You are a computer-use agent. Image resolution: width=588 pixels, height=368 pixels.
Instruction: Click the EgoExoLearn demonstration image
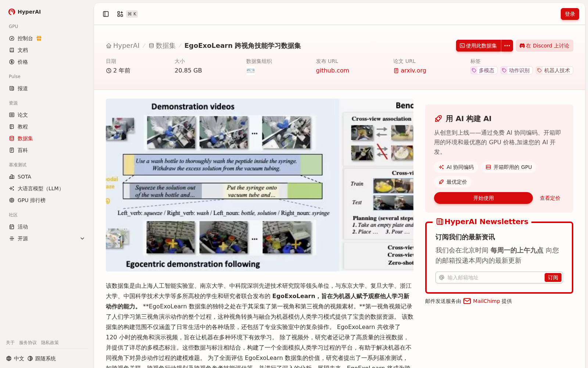[x=259, y=185]
